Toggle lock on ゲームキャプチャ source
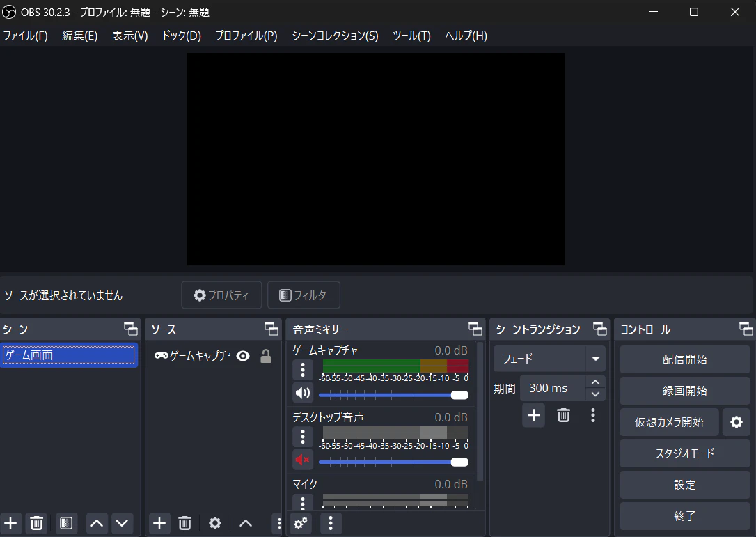756x537 pixels. coord(266,356)
